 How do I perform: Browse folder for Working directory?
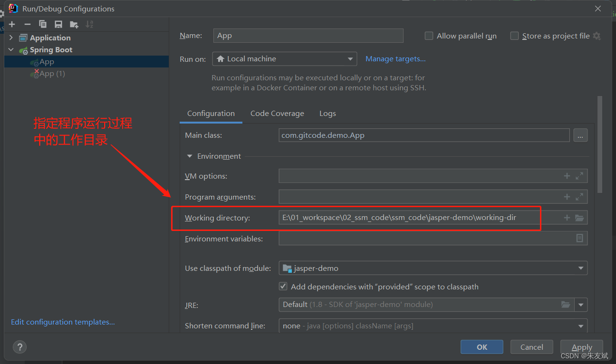[x=579, y=218]
